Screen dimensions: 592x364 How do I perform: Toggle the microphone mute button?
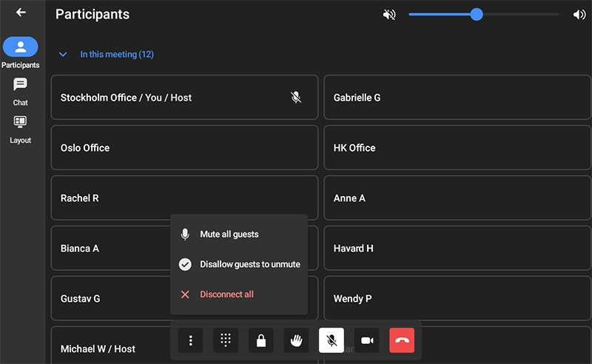coord(332,340)
